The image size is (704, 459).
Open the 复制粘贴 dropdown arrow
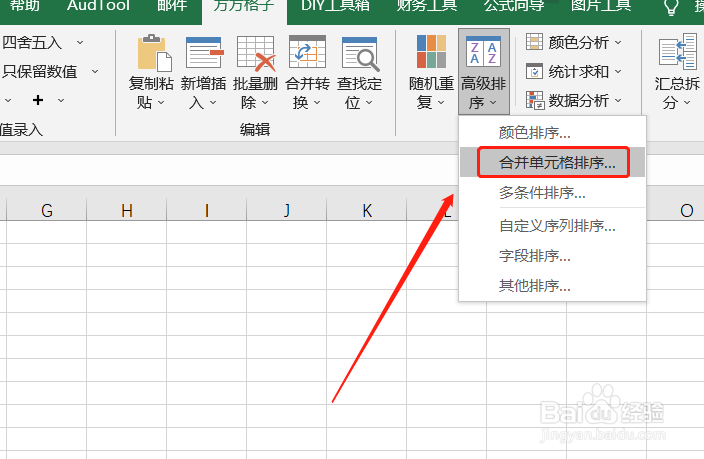tap(161, 103)
